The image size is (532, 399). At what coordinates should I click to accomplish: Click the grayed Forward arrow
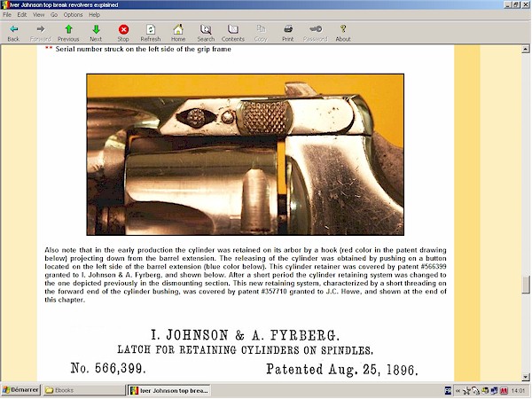[41, 33]
